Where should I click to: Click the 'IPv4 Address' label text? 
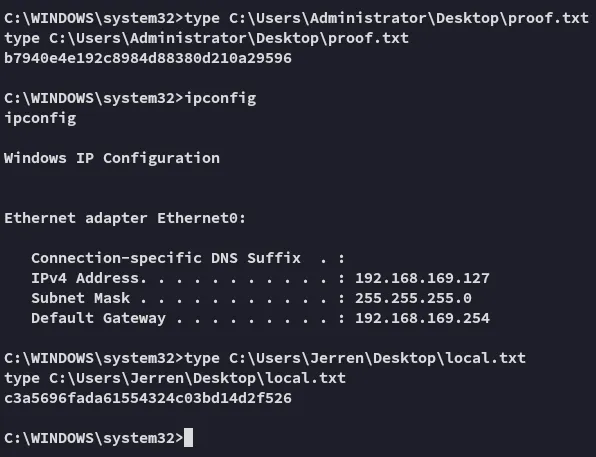tap(84, 278)
